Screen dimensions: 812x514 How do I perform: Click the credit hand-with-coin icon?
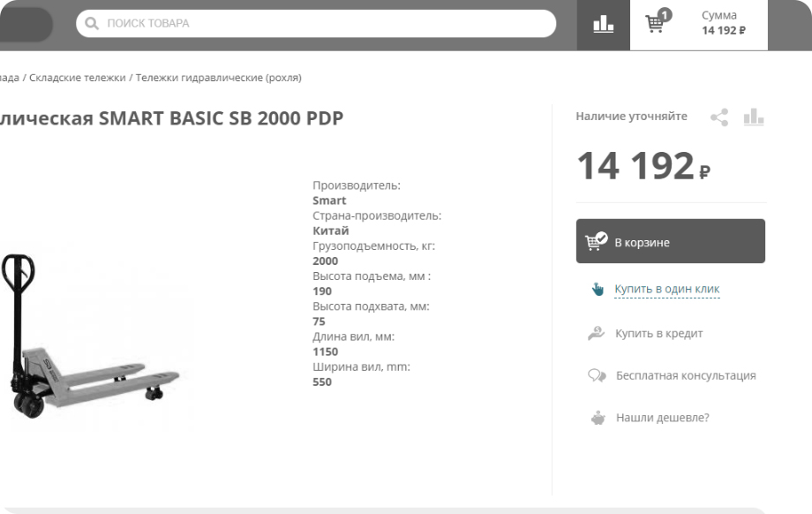(597, 333)
